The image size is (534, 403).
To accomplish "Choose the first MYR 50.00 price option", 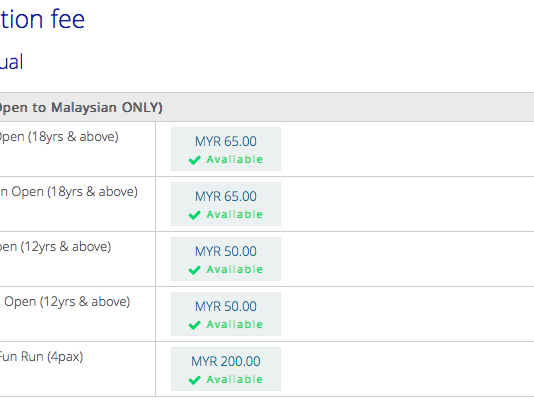I will pyautogui.click(x=226, y=259).
